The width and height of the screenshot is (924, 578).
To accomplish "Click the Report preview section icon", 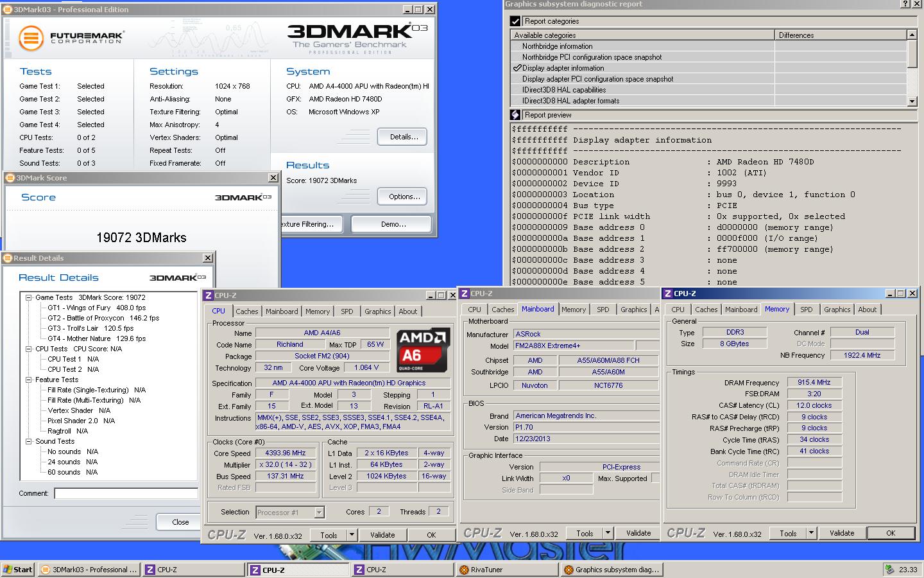I will pyautogui.click(x=515, y=115).
